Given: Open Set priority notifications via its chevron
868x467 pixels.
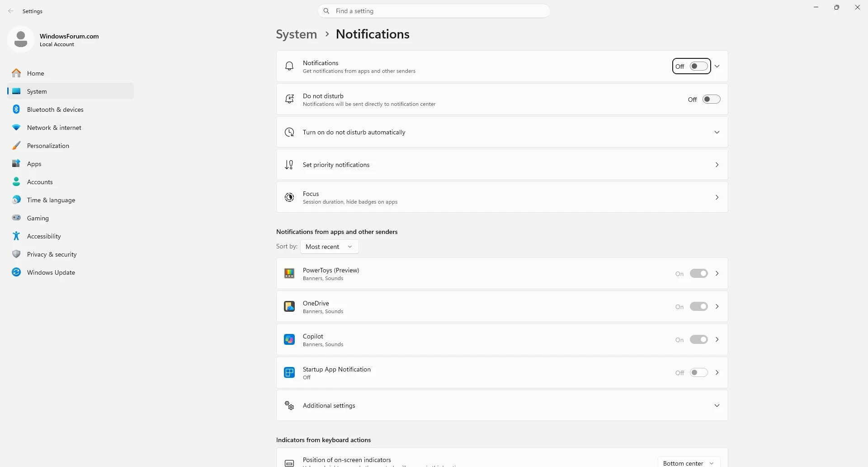Looking at the screenshot, I should pos(717,165).
